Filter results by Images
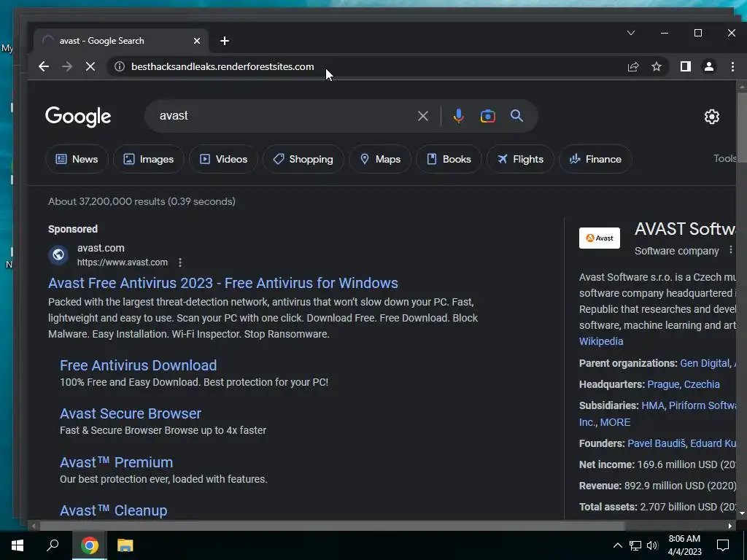The width and height of the screenshot is (747, 560). pos(149,159)
